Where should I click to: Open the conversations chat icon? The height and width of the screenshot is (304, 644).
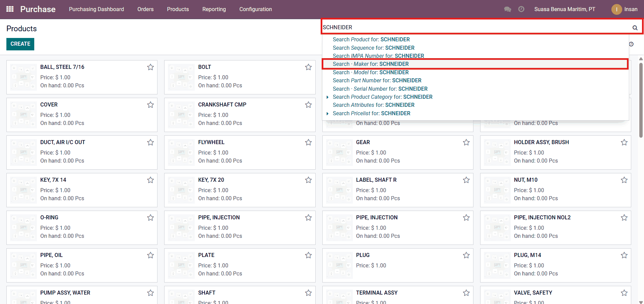coord(507,9)
